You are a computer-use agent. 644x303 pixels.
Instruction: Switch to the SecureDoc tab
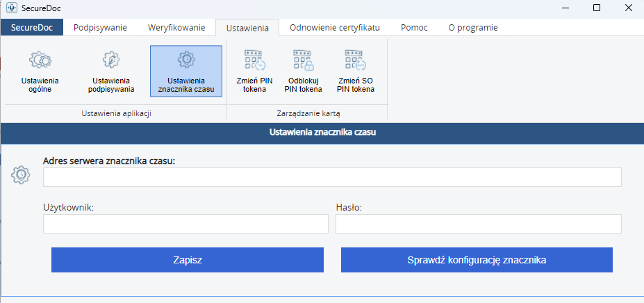coord(31,28)
